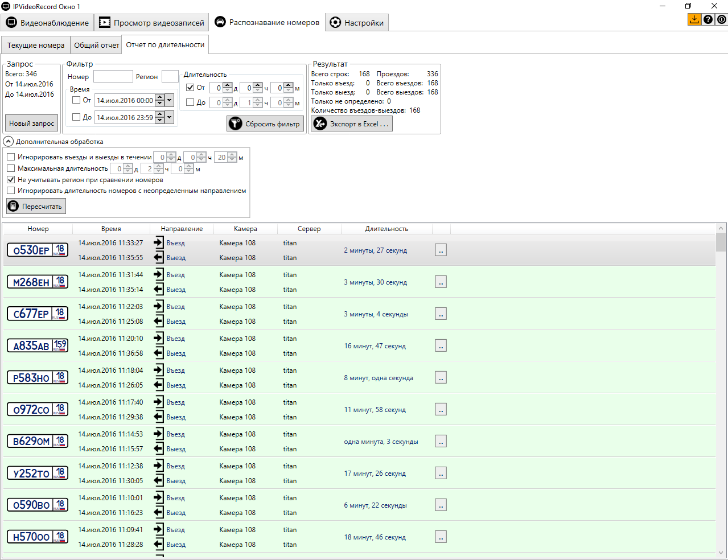Viewport: 728px width, 560px height.
Task: Click the orange download icon at top right
Action: 694,19
